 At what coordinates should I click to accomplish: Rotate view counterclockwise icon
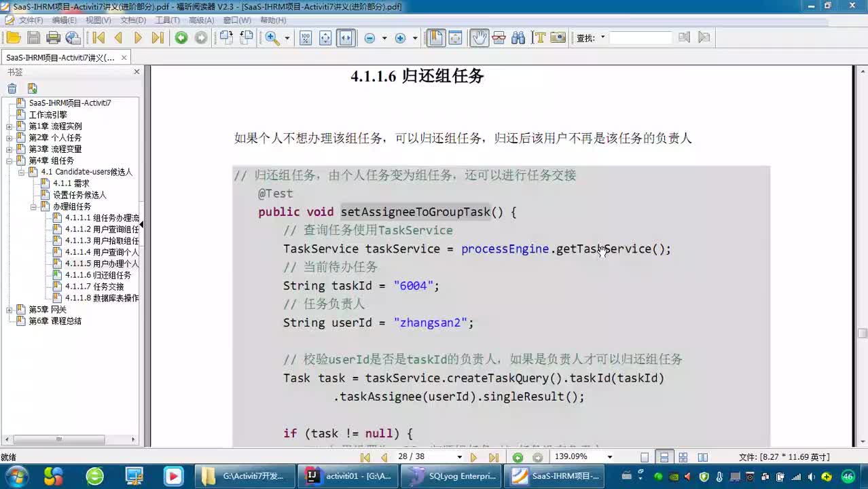tap(247, 38)
